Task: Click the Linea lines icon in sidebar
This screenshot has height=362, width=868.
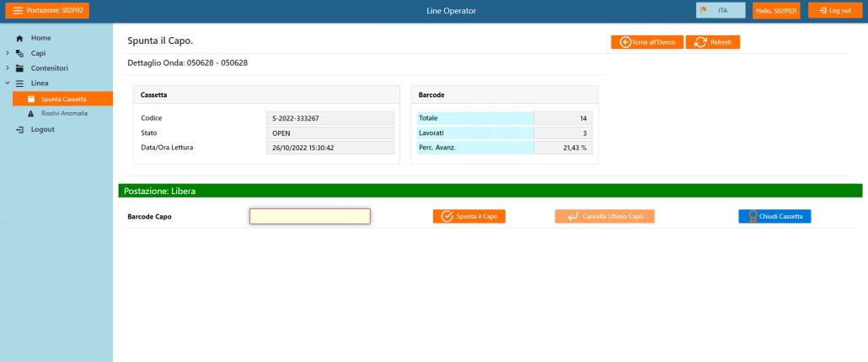Action: coord(20,84)
